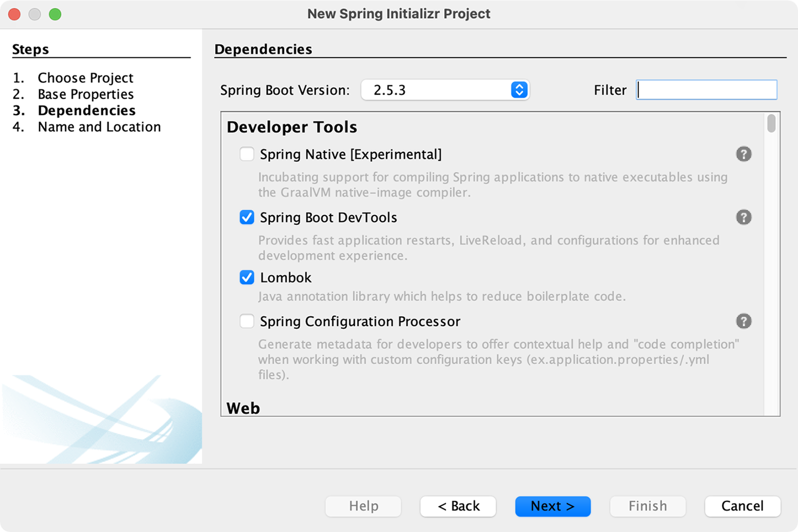Uncheck Spring Boot DevTools

(247, 217)
